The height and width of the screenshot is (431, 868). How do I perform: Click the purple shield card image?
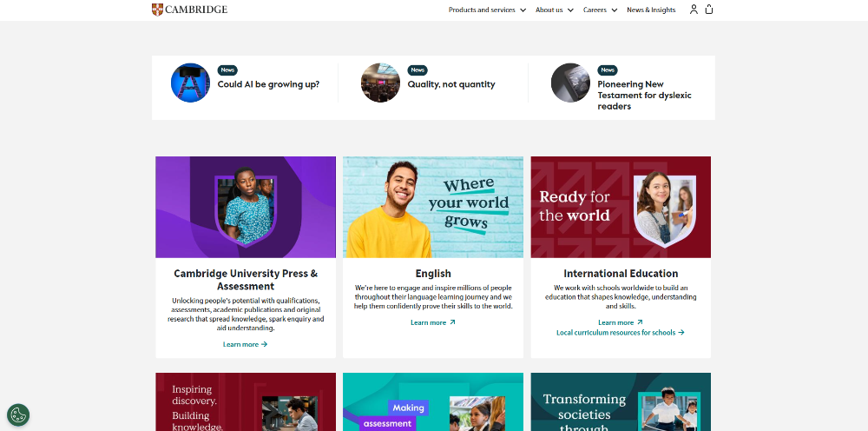(246, 207)
